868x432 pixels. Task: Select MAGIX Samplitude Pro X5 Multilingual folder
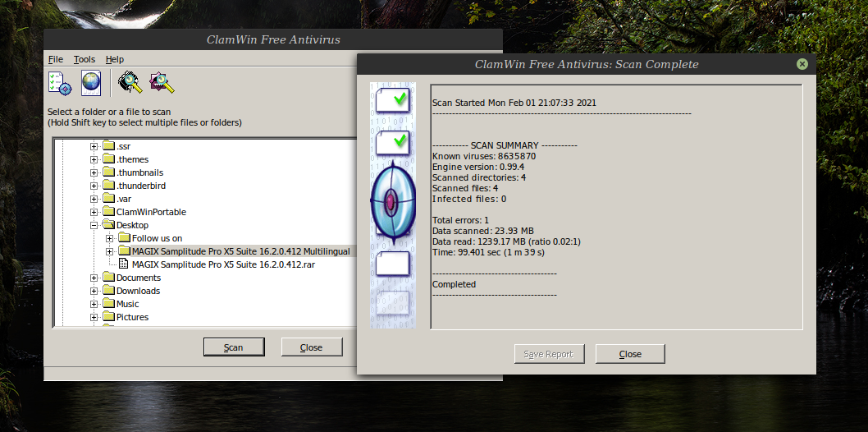coord(241,251)
